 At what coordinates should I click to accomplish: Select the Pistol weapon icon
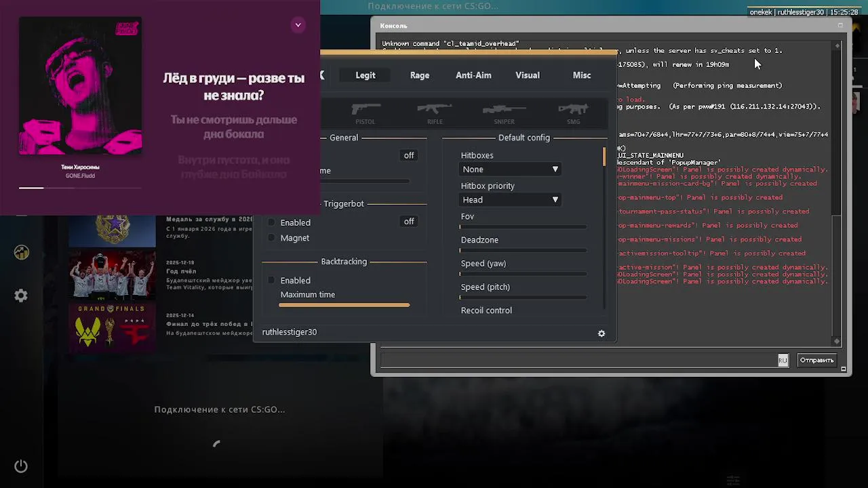click(366, 112)
